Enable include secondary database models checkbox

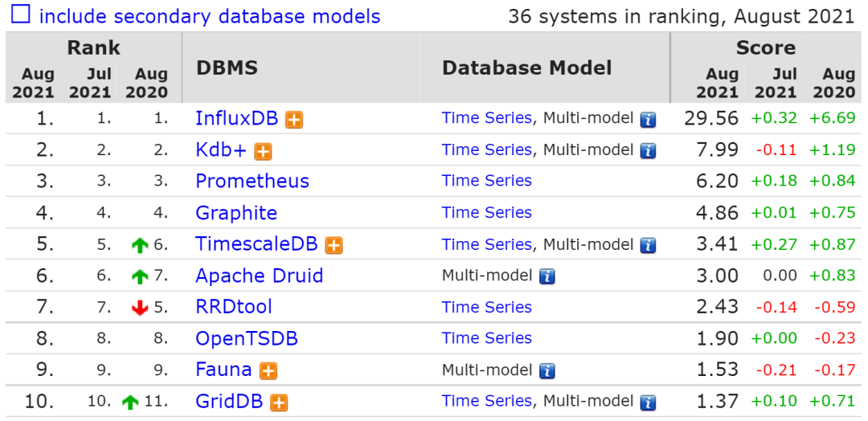tap(21, 14)
